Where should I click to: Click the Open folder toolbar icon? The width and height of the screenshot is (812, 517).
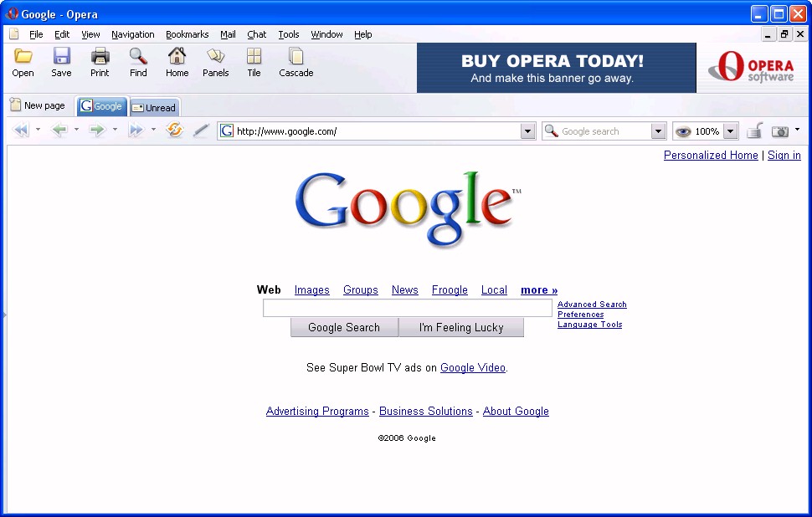23,55
